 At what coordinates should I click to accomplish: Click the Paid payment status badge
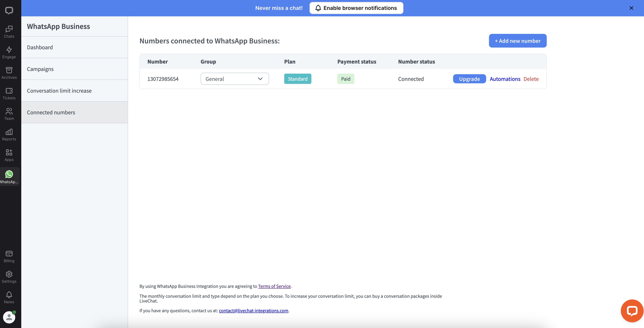coord(345,79)
